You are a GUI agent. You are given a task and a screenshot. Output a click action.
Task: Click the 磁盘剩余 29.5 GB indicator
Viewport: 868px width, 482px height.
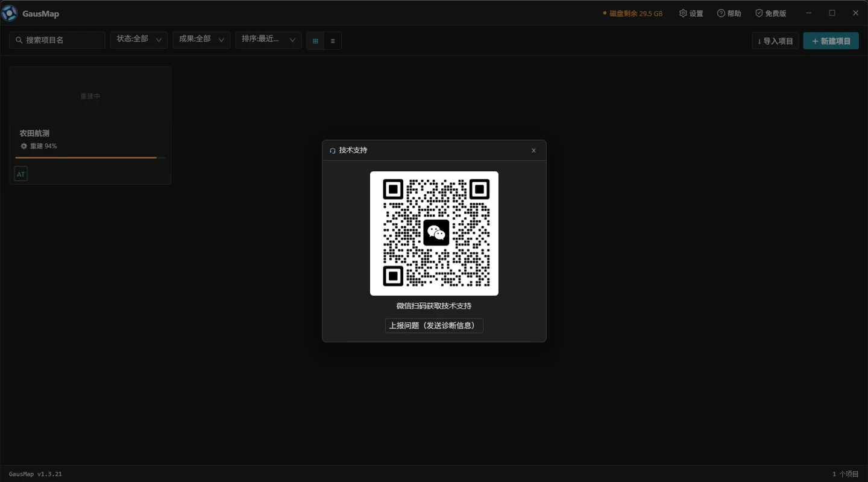(632, 13)
